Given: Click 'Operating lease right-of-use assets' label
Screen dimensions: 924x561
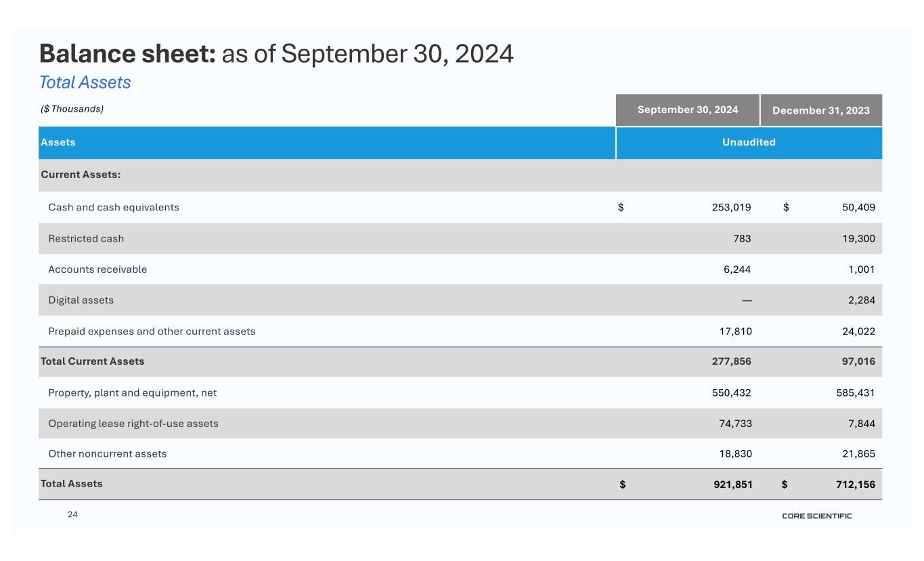Looking at the screenshot, I should 133,424.
